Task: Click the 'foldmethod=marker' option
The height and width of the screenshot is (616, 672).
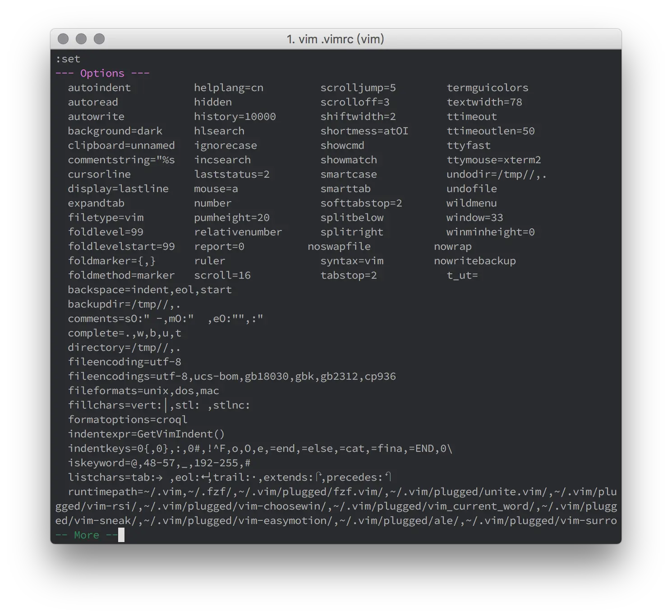Action: click(x=121, y=276)
